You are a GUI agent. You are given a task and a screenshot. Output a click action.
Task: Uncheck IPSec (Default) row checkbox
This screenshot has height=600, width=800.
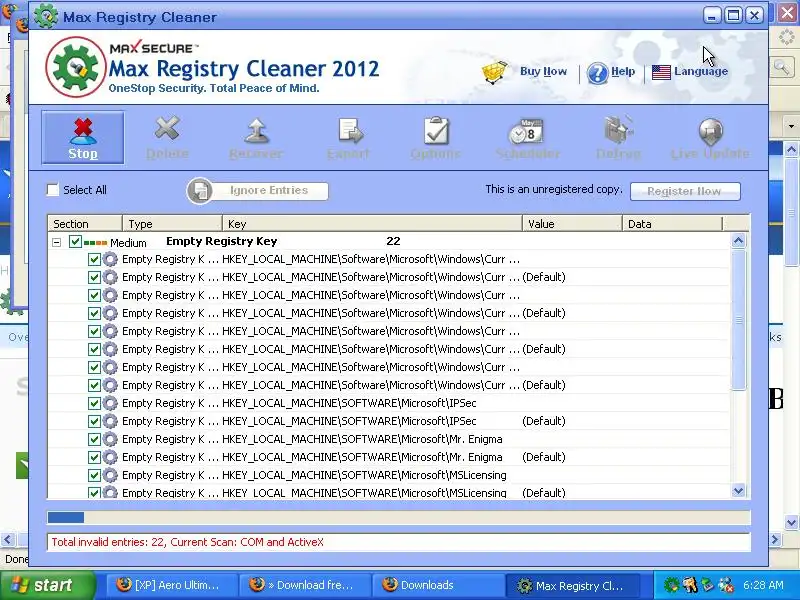pyautogui.click(x=94, y=421)
